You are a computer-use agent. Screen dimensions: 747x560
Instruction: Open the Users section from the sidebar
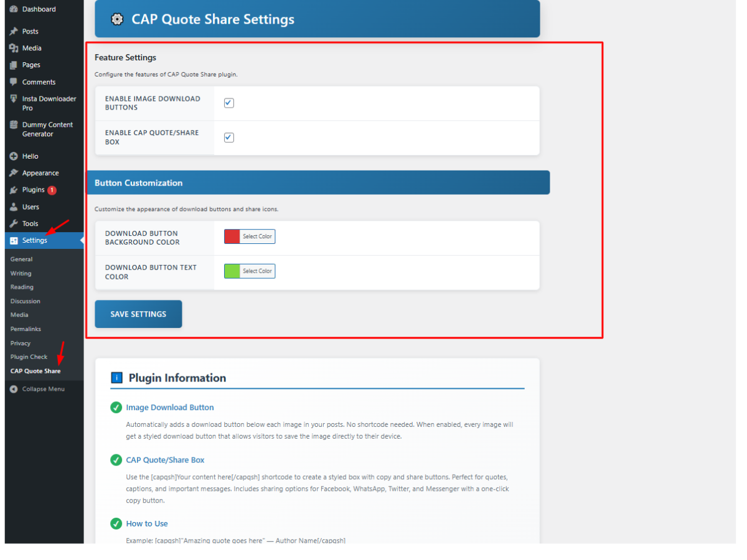[x=14, y=207]
